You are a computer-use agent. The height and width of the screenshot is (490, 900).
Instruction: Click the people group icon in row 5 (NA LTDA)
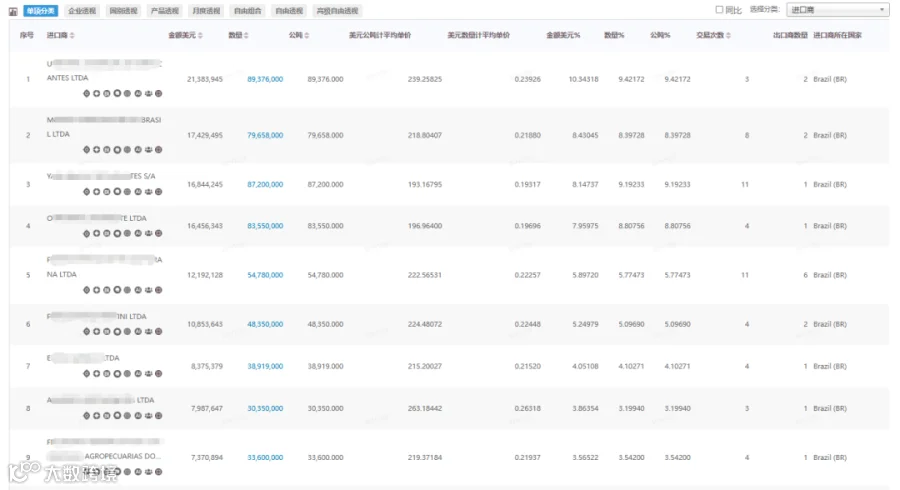(x=149, y=290)
